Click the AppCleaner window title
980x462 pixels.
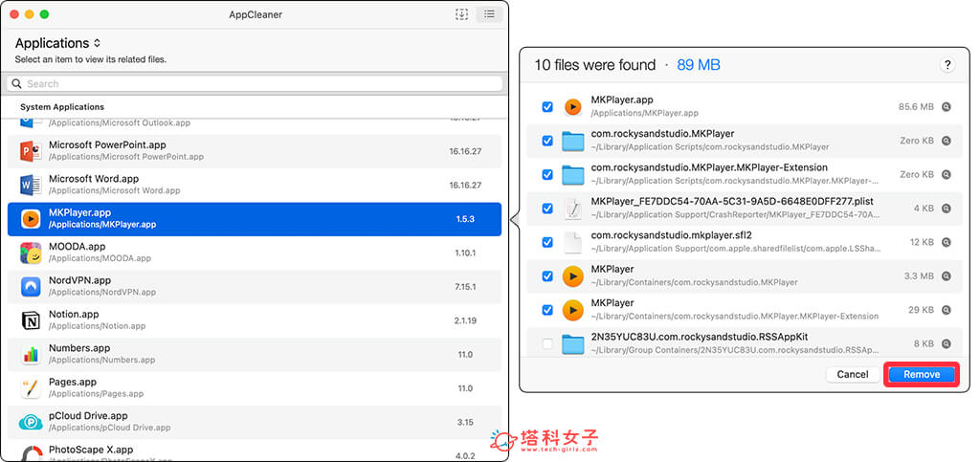[255, 14]
